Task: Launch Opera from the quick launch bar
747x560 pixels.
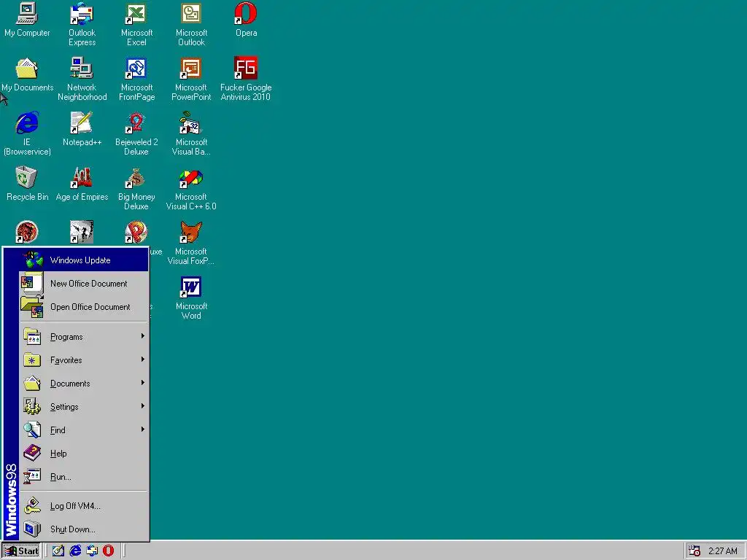Action: point(109,551)
